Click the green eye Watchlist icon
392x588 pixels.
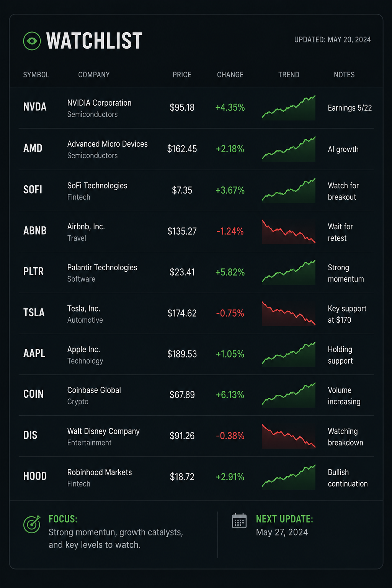pos(32,41)
